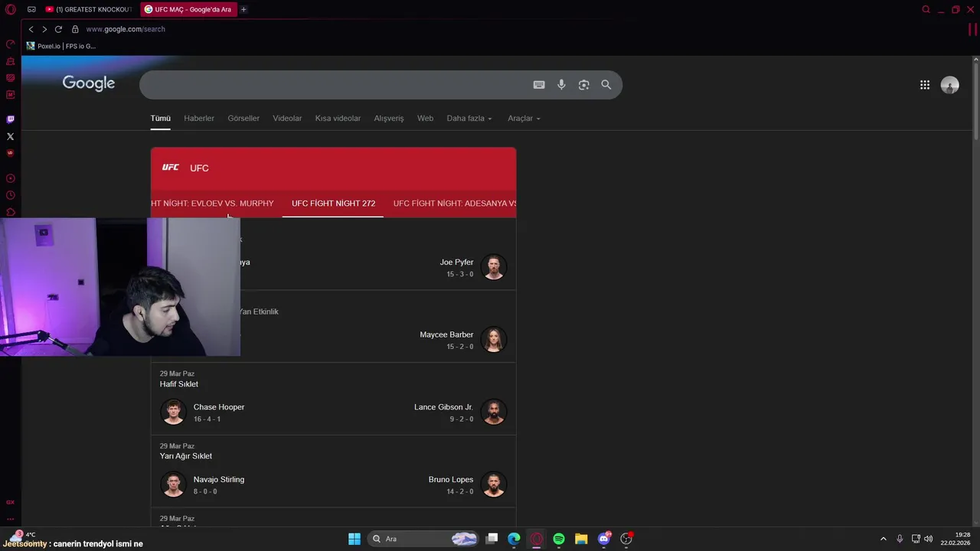Open the Poxel.io bookmark
Image resolution: width=980 pixels, height=551 pixels.
[x=61, y=46]
